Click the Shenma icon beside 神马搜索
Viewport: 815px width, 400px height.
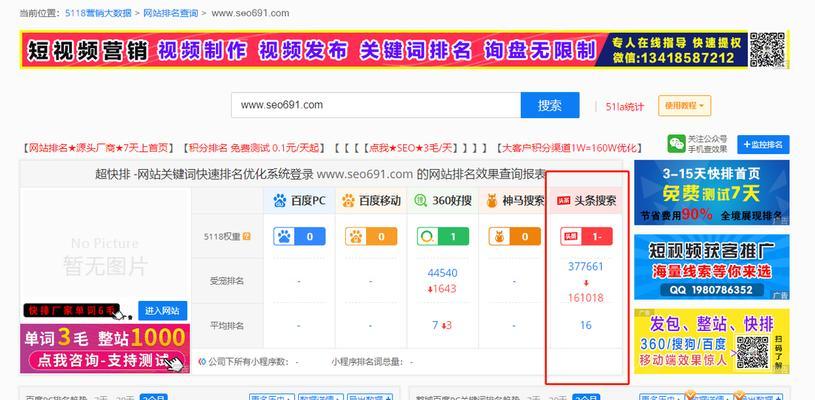pos(492,201)
